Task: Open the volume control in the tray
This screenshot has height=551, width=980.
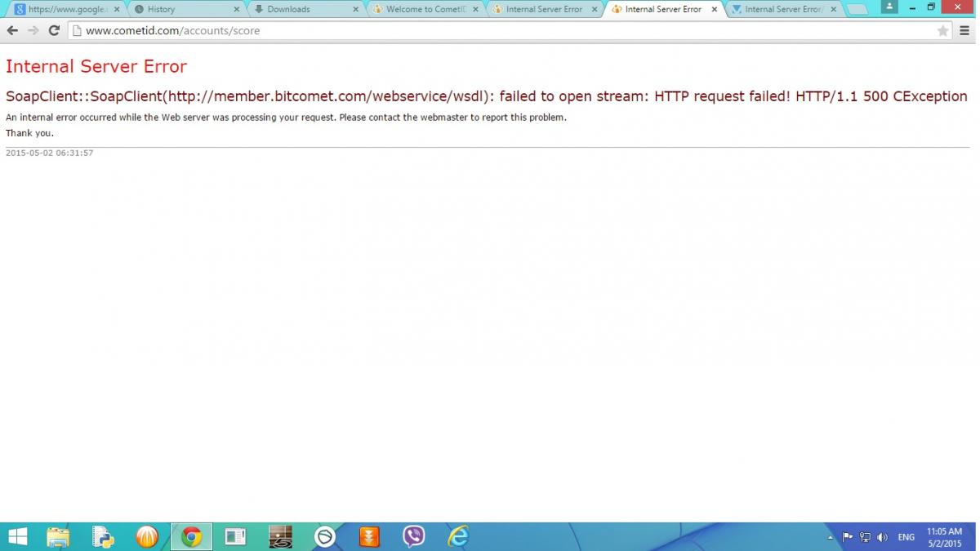Action: click(x=882, y=537)
